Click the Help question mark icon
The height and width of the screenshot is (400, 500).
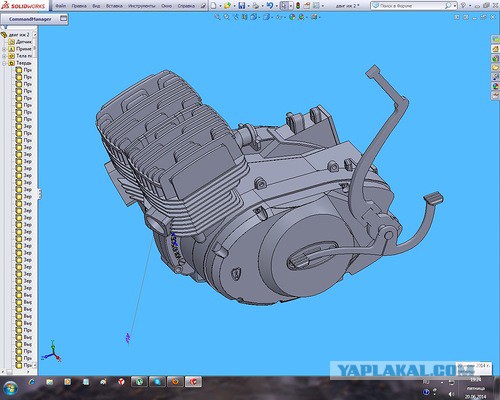pos(463,6)
